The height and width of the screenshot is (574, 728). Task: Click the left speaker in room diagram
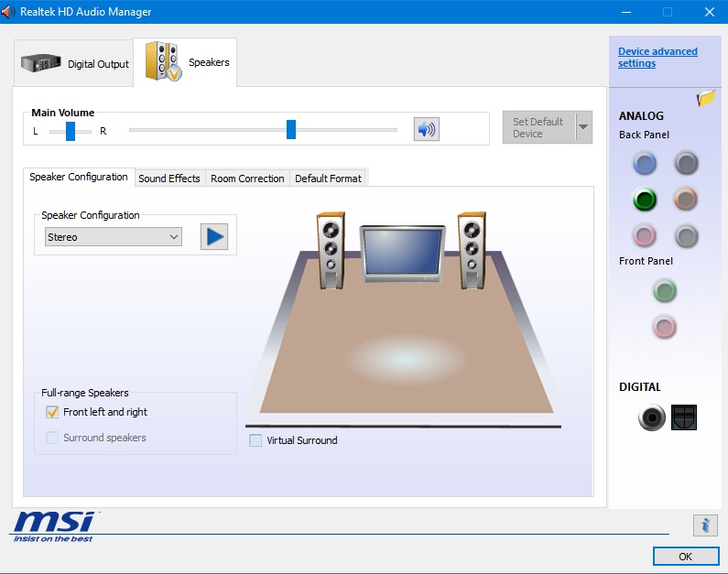click(331, 251)
